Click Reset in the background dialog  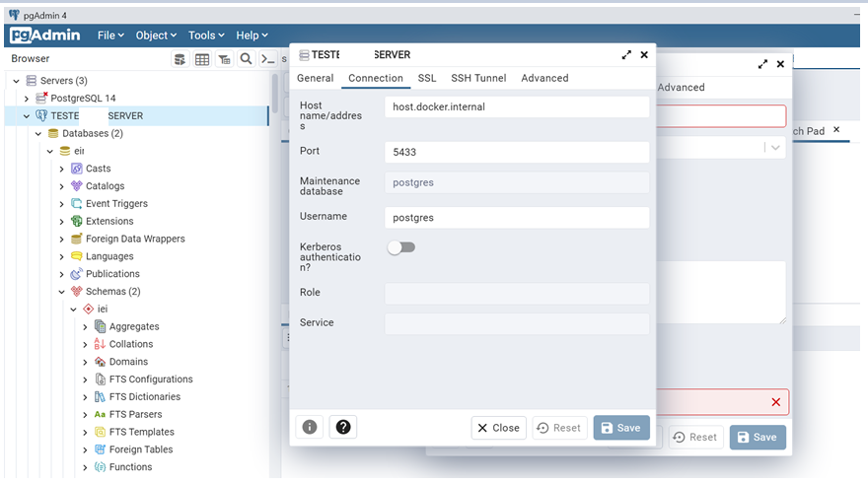(695, 437)
